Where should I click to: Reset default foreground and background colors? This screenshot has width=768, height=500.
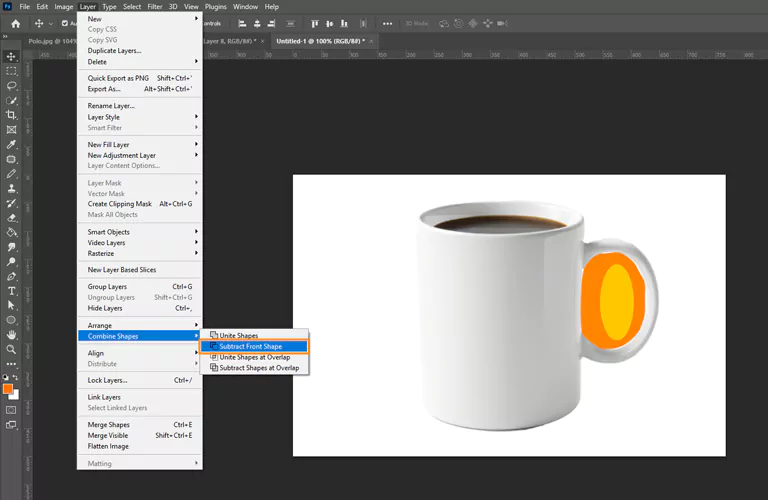5,377
